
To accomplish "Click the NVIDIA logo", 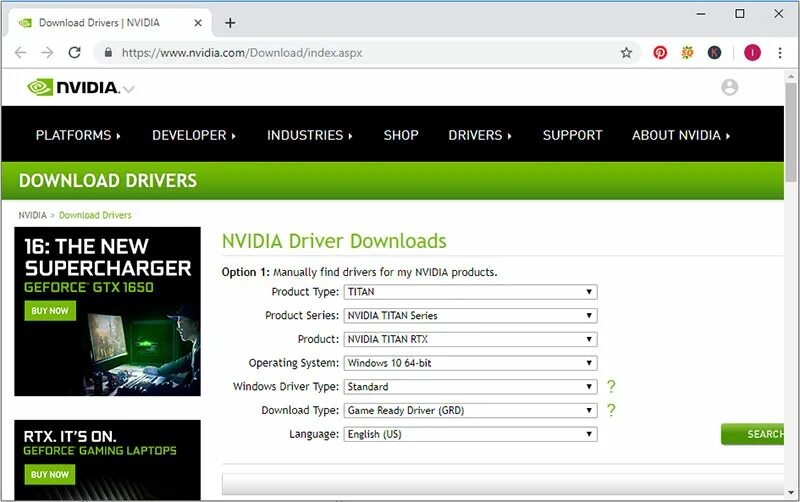I will [x=73, y=87].
